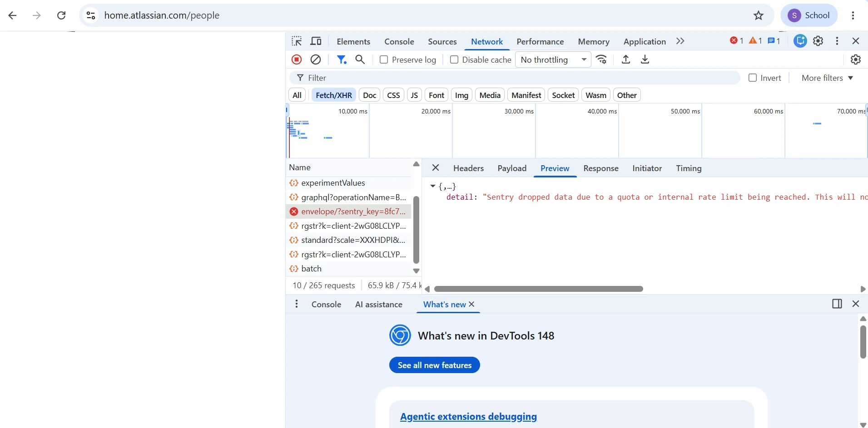The image size is (868, 428).
Task: Toggle the Doc type filter
Action: pos(370,95)
